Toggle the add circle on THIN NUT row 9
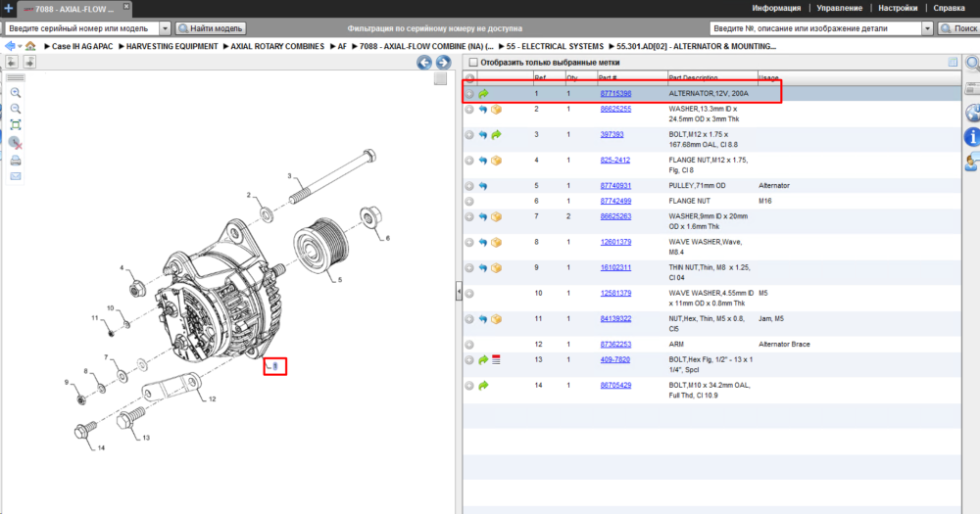980x514 pixels. pos(469,268)
